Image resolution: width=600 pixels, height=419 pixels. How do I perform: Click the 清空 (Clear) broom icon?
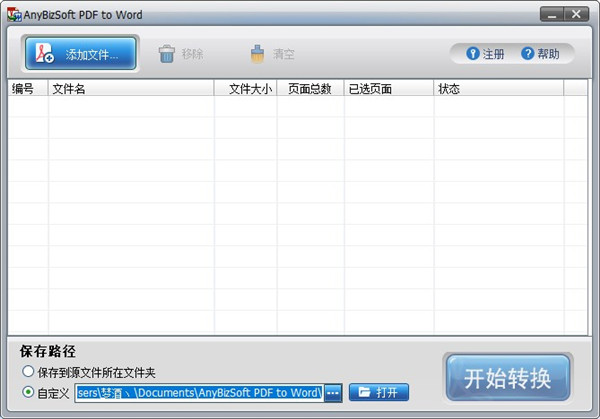[258, 54]
